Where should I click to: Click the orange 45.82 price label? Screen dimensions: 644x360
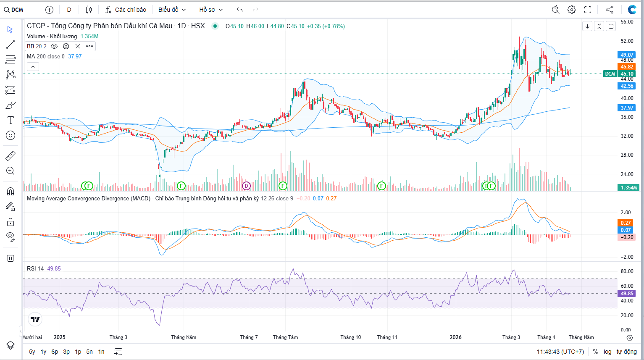click(627, 67)
